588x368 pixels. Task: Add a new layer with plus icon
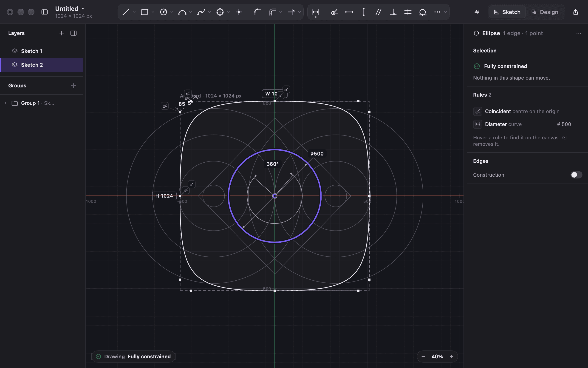pyautogui.click(x=62, y=33)
